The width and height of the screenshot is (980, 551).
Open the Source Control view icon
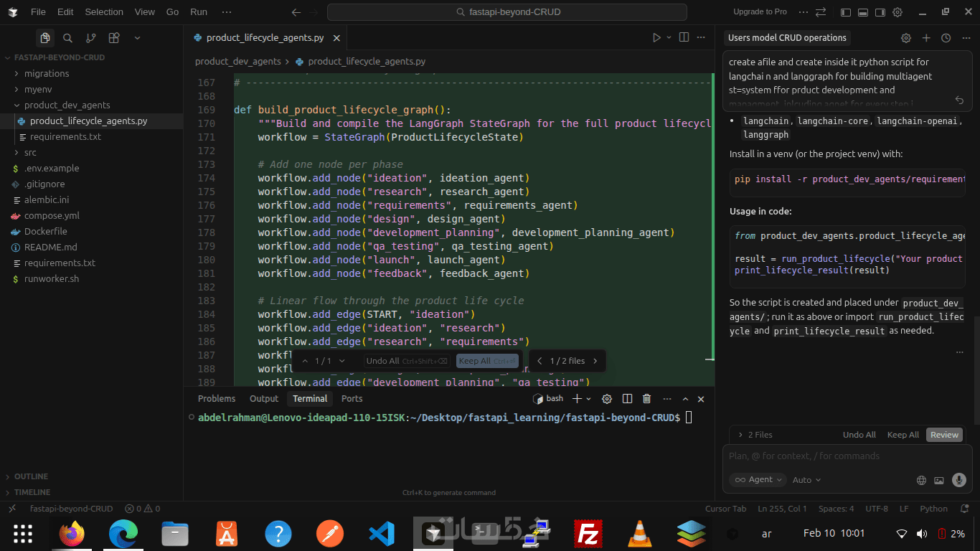(90, 38)
